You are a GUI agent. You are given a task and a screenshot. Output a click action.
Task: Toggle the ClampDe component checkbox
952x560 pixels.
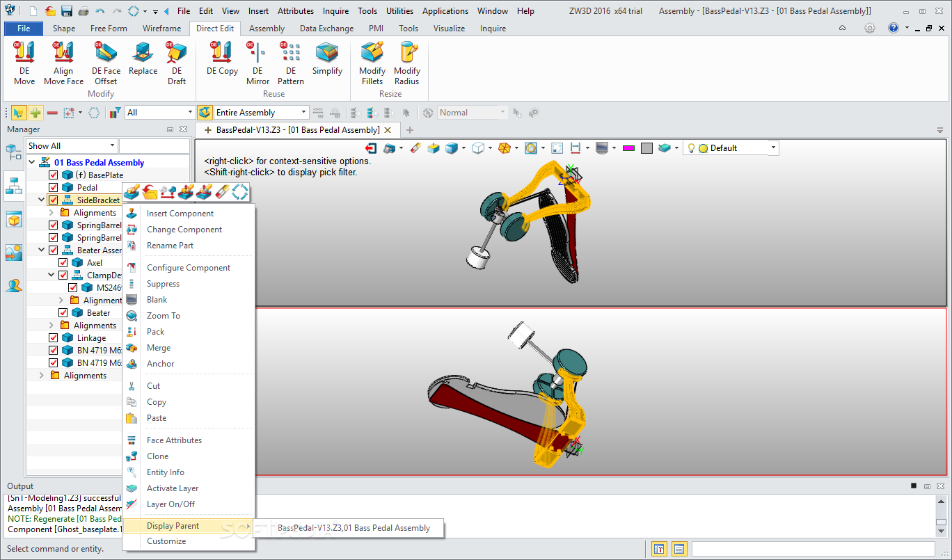pyautogui.click(x=63, y=275)
